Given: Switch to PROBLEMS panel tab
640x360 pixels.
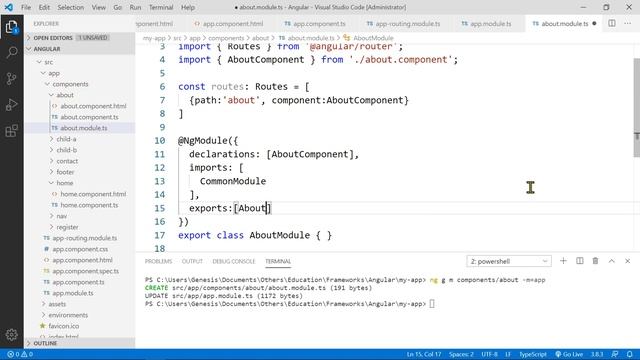Looking at the screenshot, I should coord(158,261).
